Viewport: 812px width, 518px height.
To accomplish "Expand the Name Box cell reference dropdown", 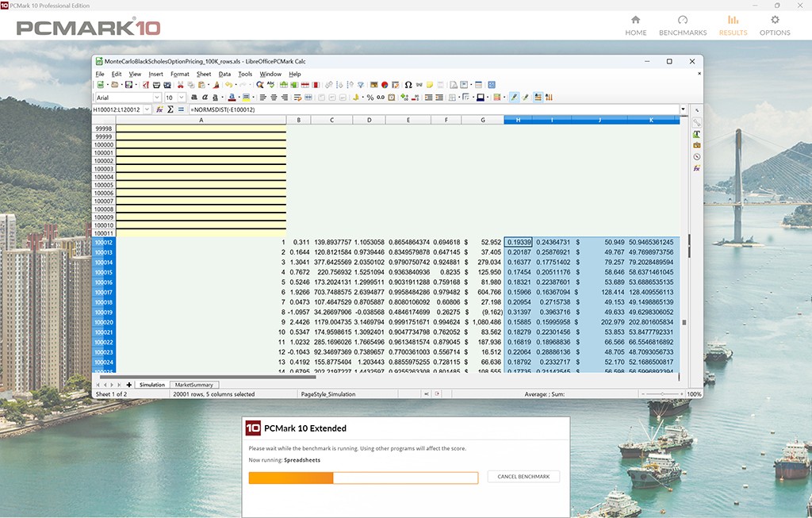I will (x=147, y=109).
